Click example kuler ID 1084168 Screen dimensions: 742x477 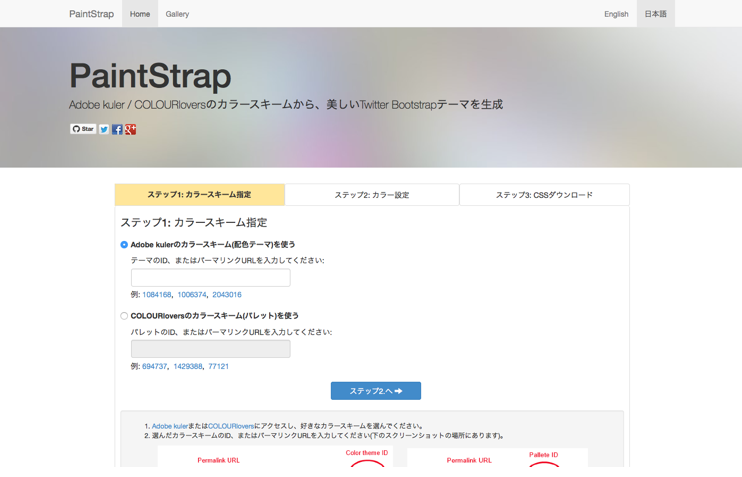pos(157,294)
